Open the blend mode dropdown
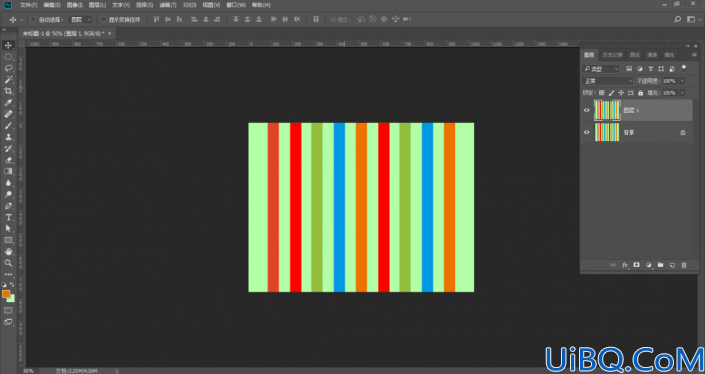This screenshot has width=705, height=374. [607, 81]
